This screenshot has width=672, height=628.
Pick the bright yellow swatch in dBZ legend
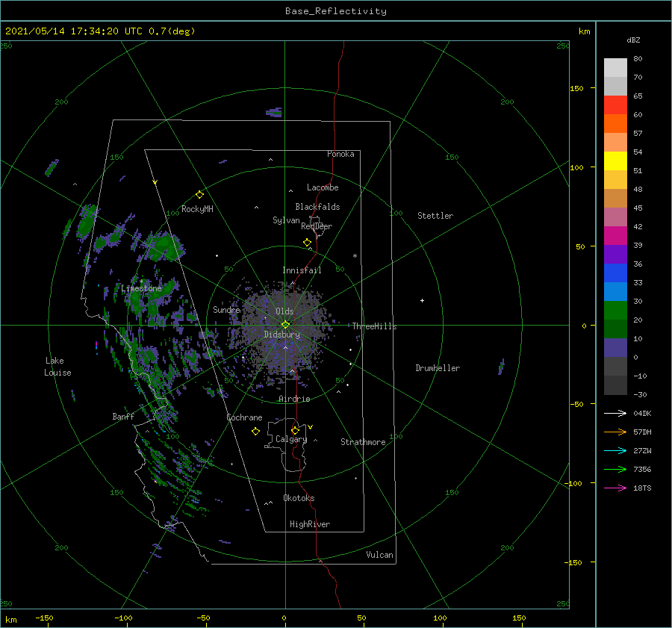coord(615,161)
